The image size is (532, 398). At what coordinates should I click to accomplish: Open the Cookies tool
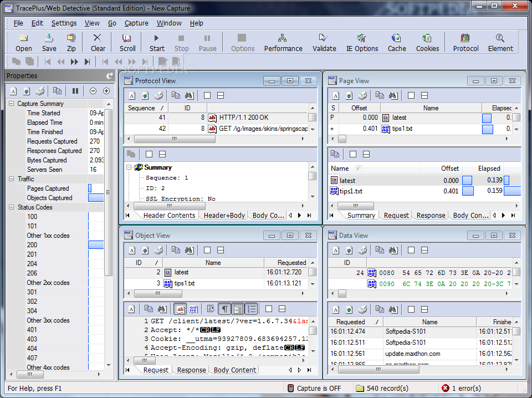[427, 43]
